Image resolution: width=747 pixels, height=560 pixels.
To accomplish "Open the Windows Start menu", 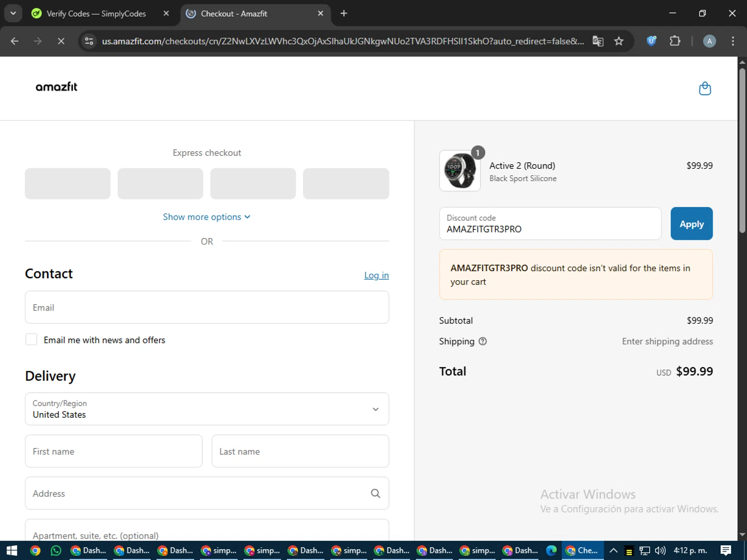I will (x=11, y=551).
